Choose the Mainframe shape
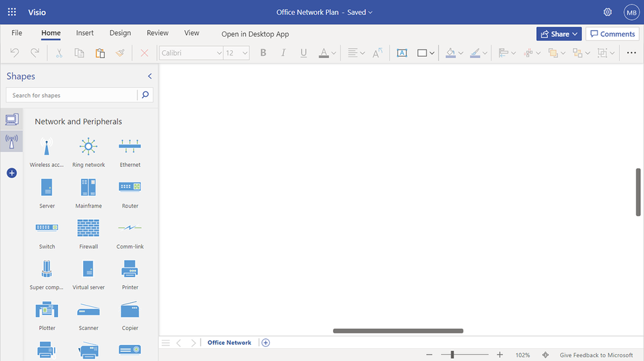 click(x=88, y=188)
